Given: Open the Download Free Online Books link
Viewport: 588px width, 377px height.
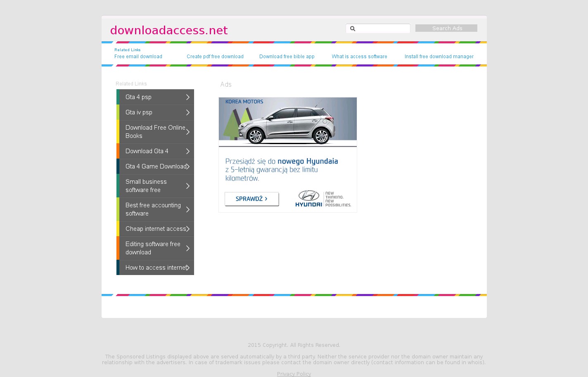Looking at the screenshot, I should point(155,132).
